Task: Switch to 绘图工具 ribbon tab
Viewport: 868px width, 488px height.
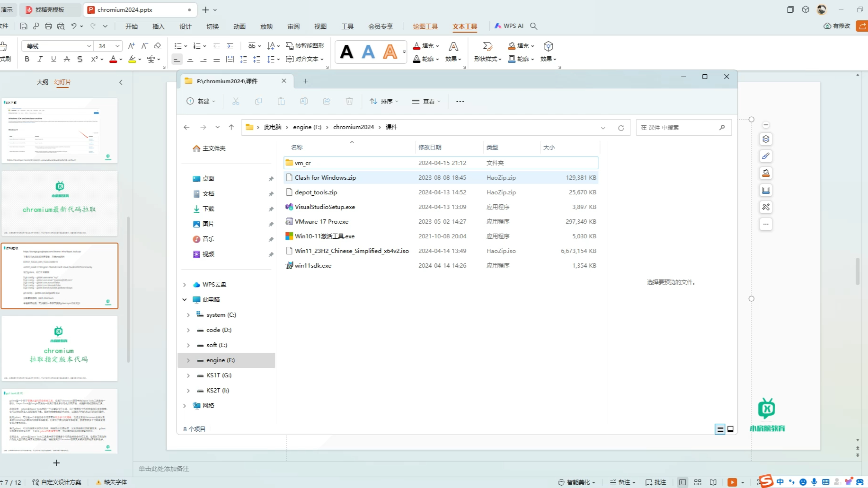Action: click(425, 26)
